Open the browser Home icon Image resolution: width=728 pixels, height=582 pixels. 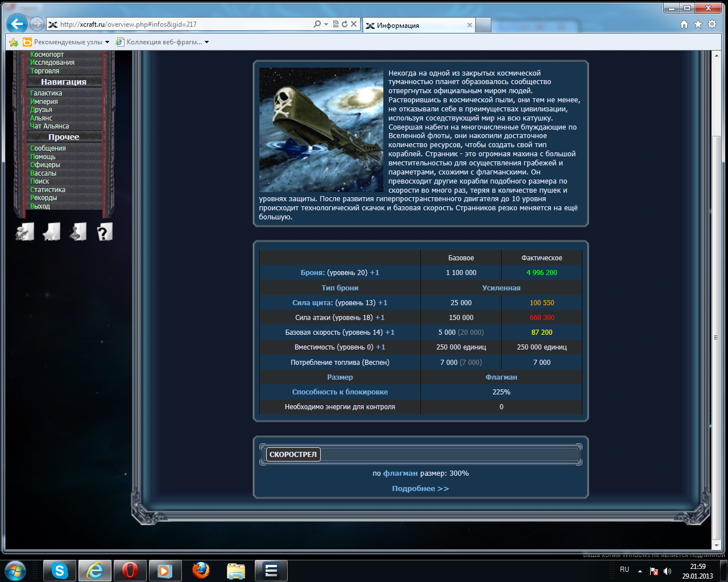(x=684, y=24)
